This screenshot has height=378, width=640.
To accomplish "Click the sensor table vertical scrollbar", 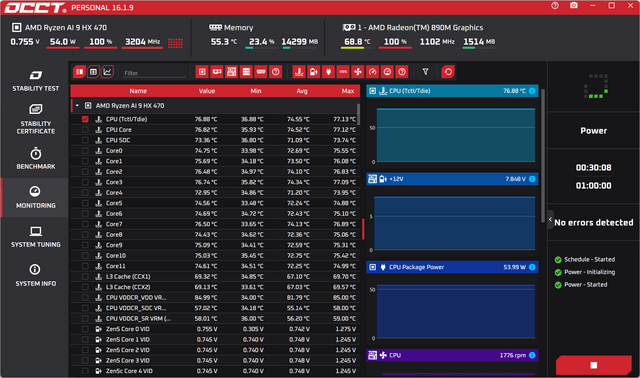I will click(358, 114).
